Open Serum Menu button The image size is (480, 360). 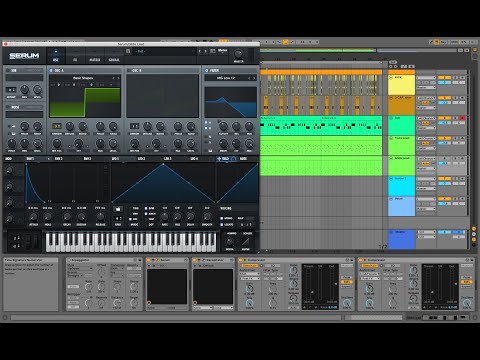pyautogui.click(x=222, y=51)
